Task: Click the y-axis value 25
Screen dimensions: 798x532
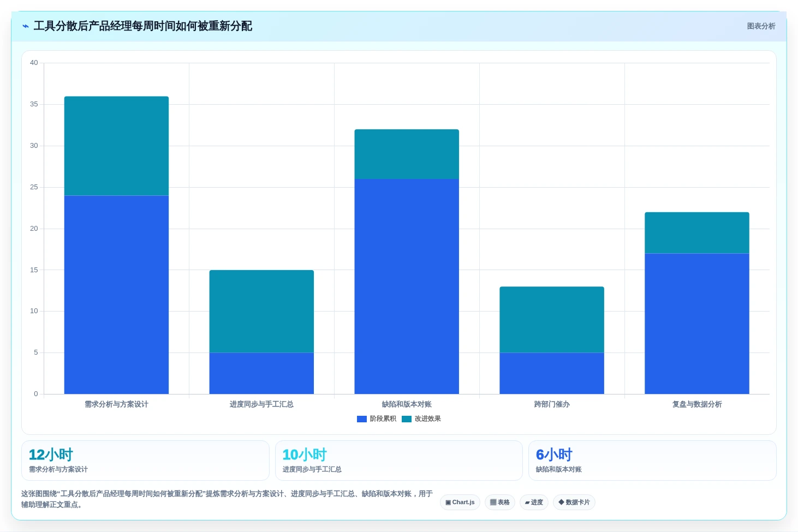Action: (34, 187)
